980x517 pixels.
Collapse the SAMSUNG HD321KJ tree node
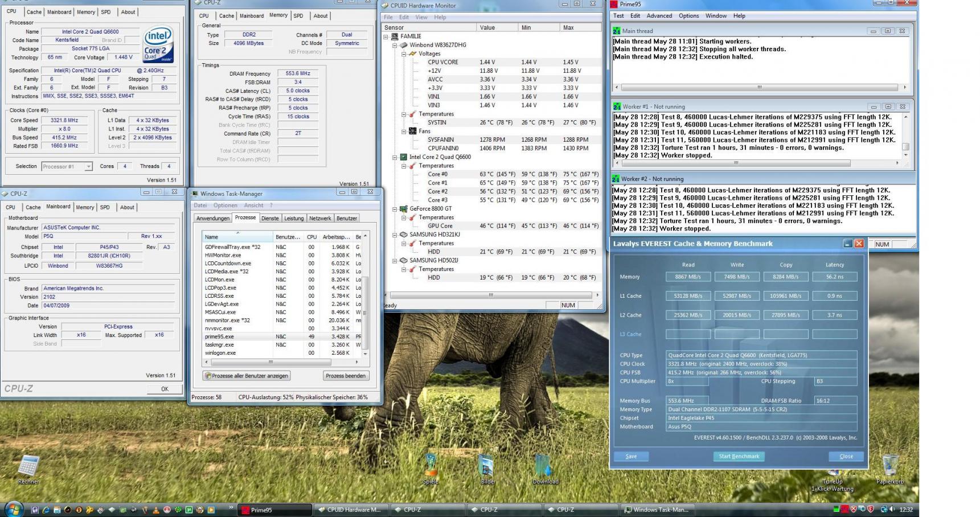(x=395, y=235)
